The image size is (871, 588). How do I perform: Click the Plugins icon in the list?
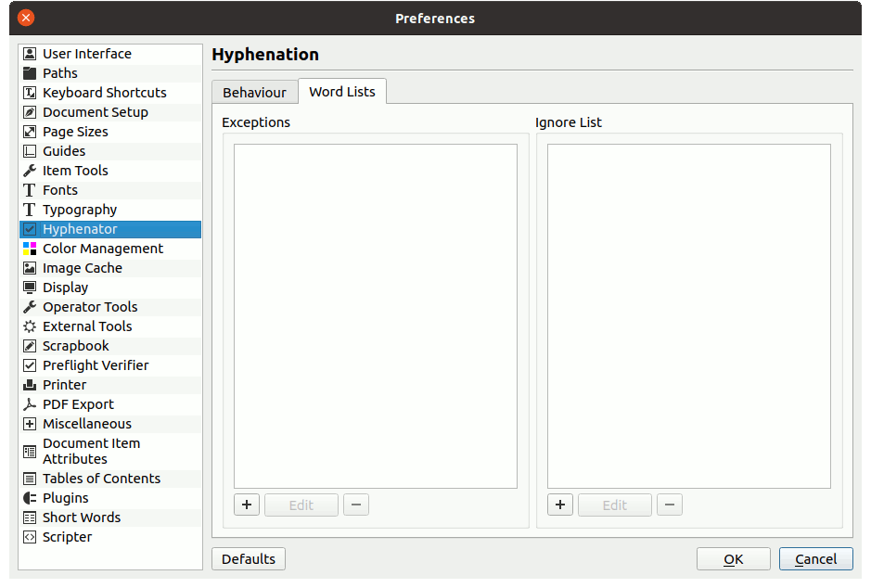30,498
